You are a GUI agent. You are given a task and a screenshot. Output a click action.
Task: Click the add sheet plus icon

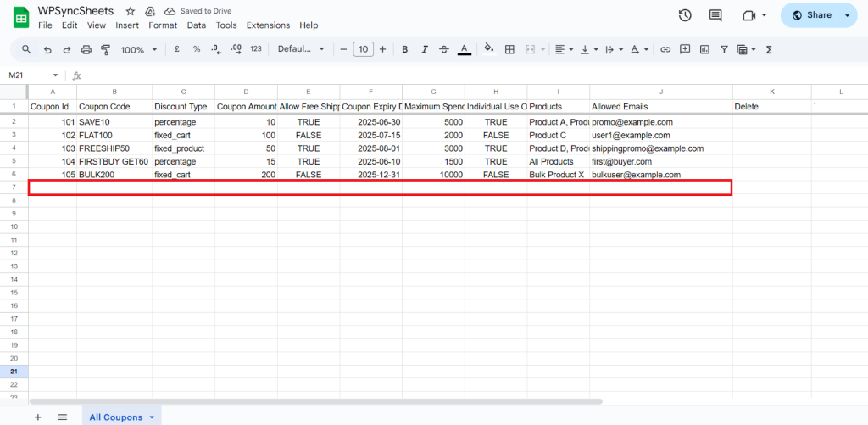click(x=38, y=417)
